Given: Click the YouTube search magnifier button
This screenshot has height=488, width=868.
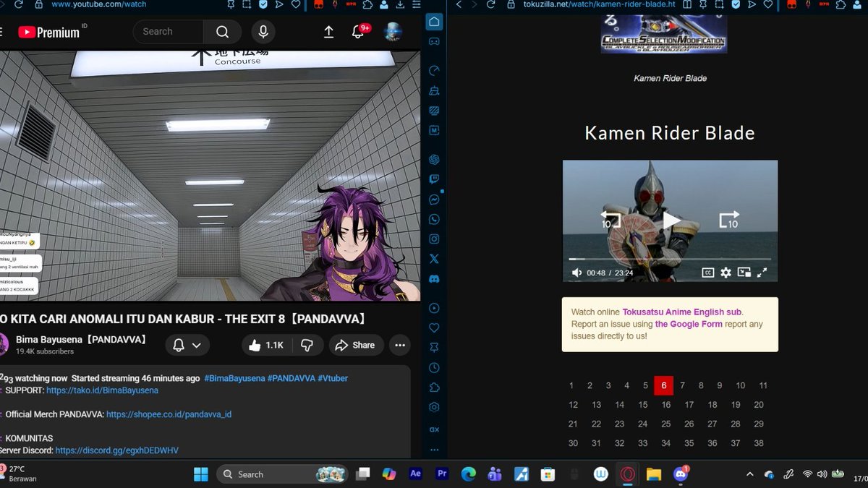Looking at the screenshot, I should pos(222,32).
